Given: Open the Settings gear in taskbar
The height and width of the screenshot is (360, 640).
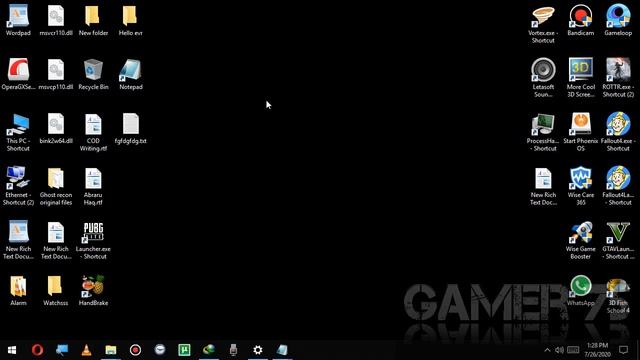Looking at the screenshot, I should [258, 350].
